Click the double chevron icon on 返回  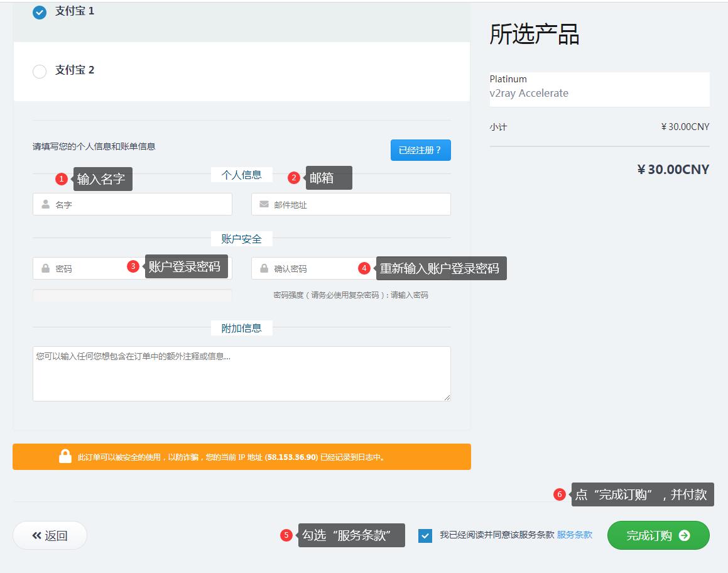pyautogui.click(x=37, y=535)
